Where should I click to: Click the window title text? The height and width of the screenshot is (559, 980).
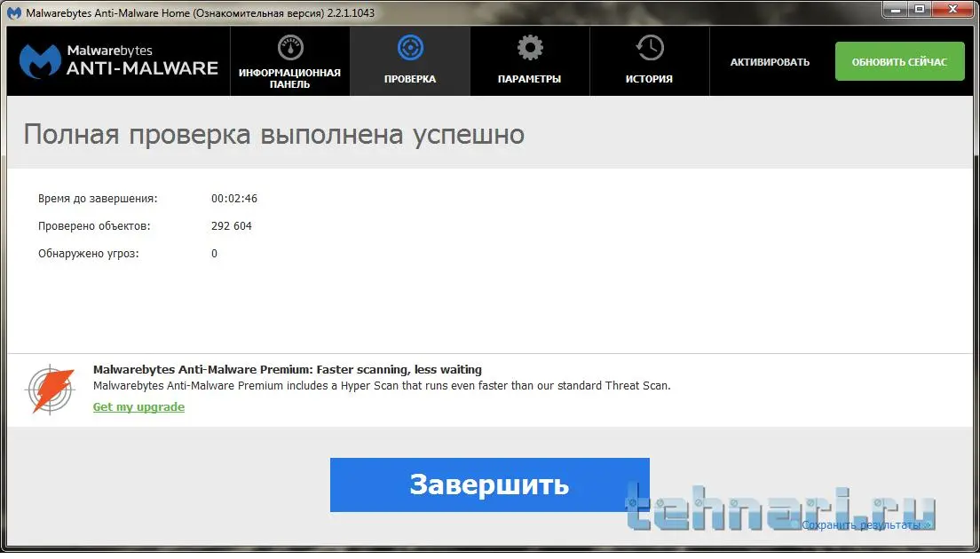[x=200, y=13]
